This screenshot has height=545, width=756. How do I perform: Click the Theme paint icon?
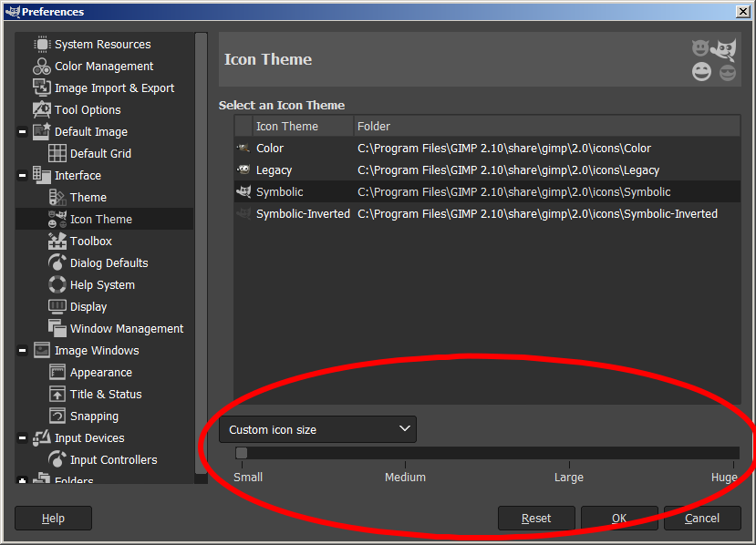pyautogui.click(x=57, y=197)
